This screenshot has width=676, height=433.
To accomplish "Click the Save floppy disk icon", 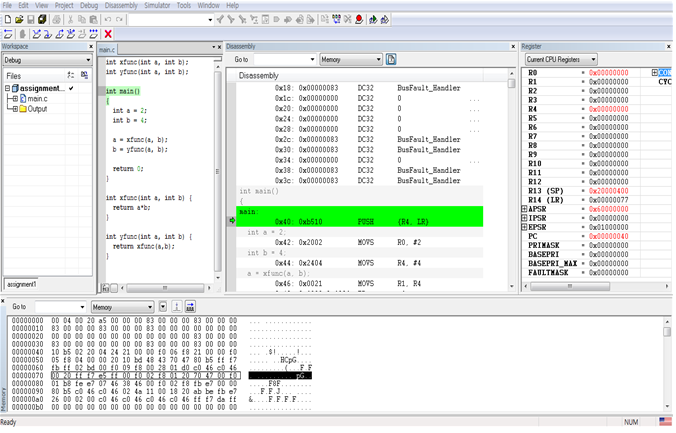I will [31, 20].
